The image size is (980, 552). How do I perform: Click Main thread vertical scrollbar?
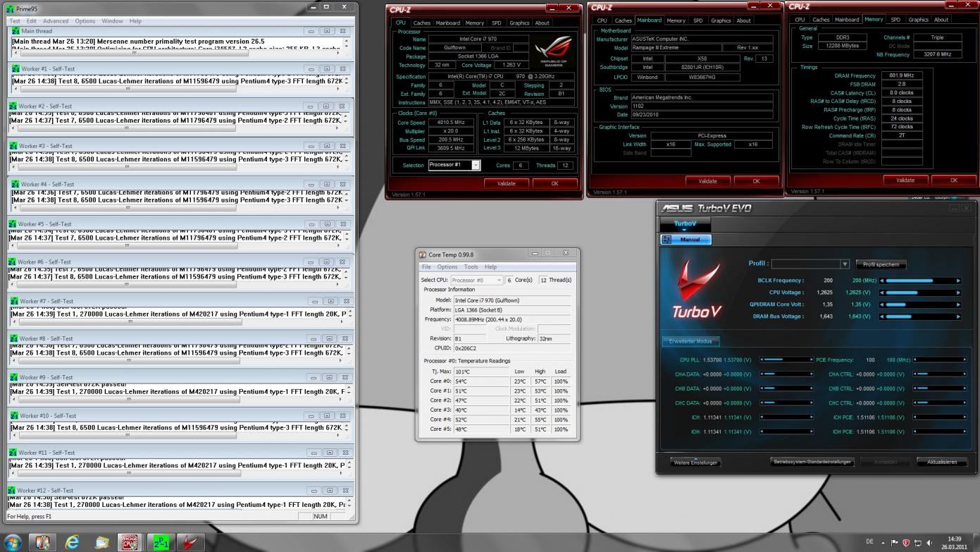346,44
